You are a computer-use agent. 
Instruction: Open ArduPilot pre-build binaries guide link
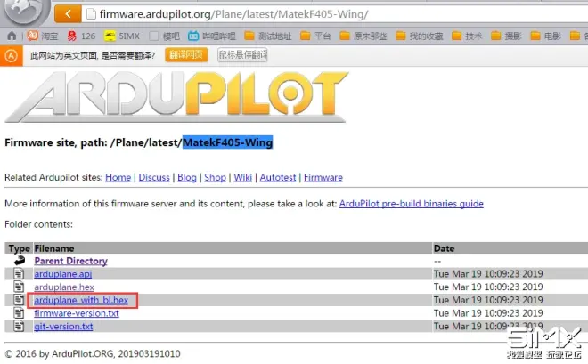pos(412,204)
